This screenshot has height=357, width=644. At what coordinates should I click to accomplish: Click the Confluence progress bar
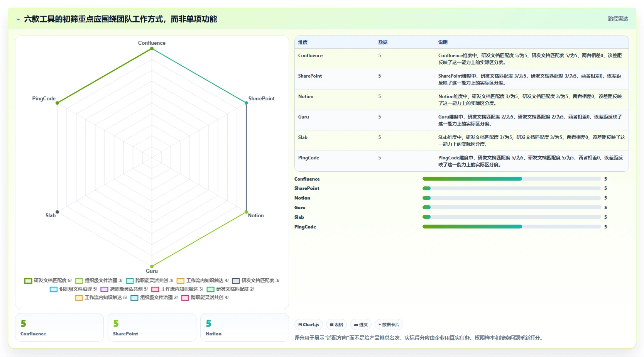(512, 179)
